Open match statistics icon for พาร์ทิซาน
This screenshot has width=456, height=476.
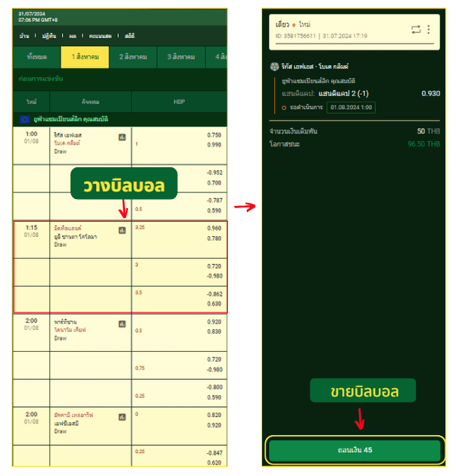[x=122, y=324]
